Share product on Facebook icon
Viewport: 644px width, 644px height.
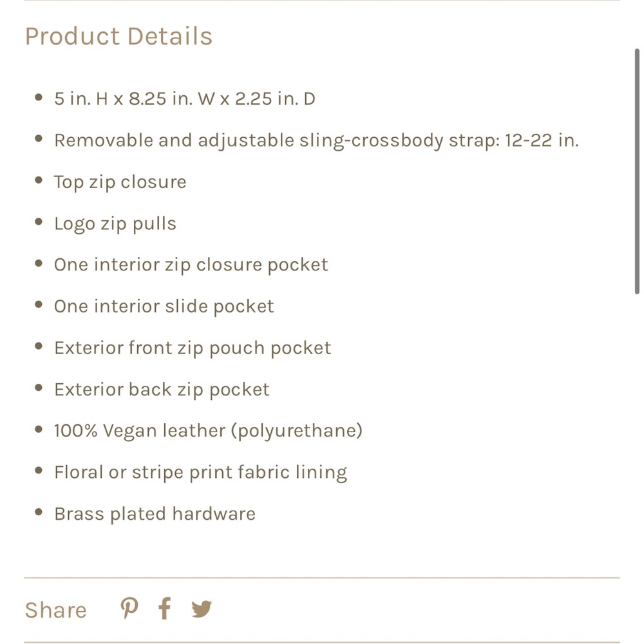165,609
